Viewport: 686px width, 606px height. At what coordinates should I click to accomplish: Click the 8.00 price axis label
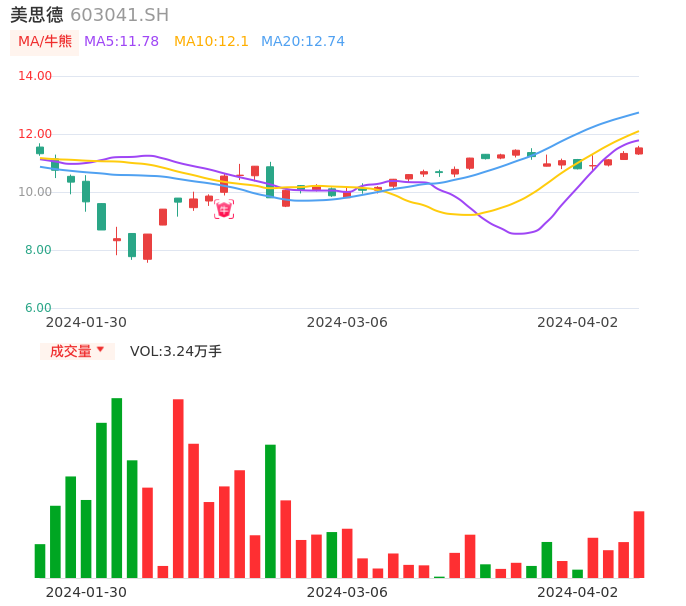pyautogui.click(x=38, y=250)
